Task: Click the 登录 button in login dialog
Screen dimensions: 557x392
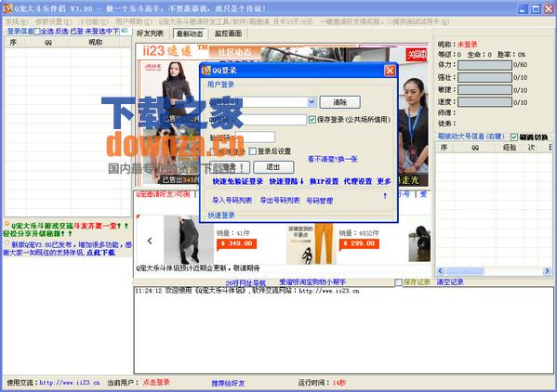Action: [x=230, y=166]
